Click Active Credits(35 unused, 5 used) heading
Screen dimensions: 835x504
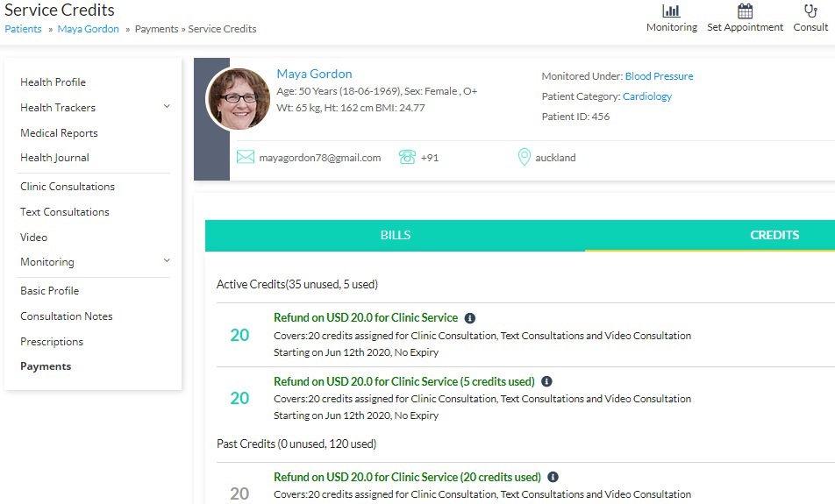point(297,285)
